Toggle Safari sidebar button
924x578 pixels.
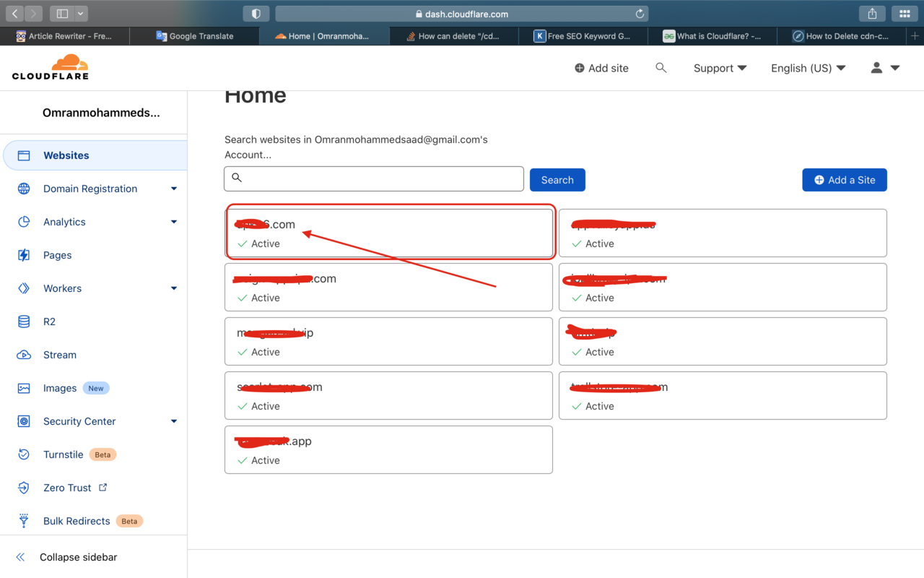[61, 13]
